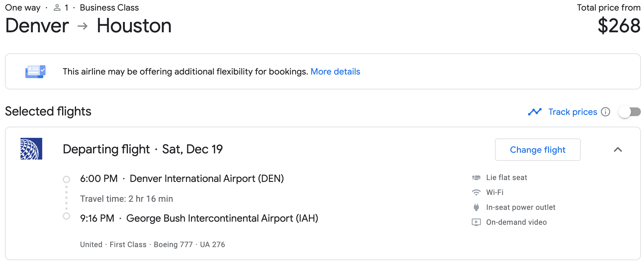The width and height of the screenshot is (644, 262).
Task: Enable the Track prices toggle
Action: (629, 112)
